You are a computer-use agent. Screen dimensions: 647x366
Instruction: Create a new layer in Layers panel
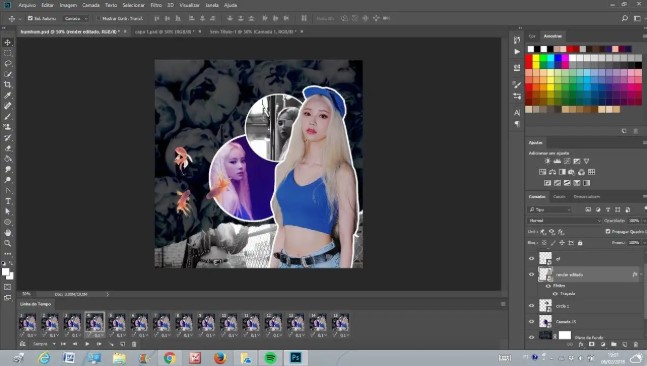click(625, 344)
